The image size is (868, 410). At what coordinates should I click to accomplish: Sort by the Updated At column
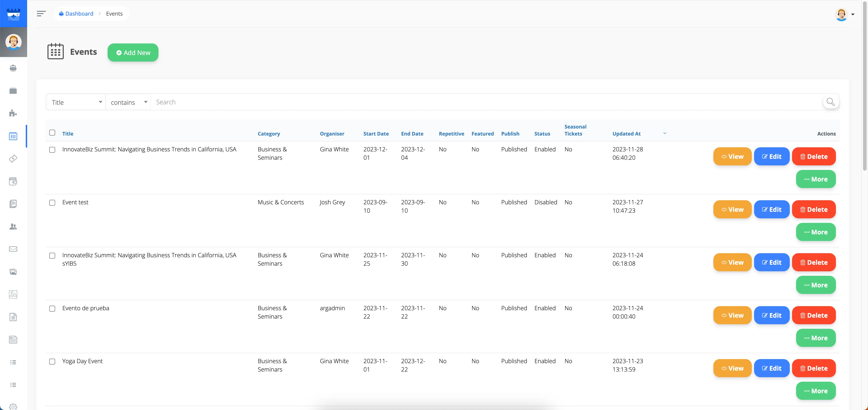626,133
